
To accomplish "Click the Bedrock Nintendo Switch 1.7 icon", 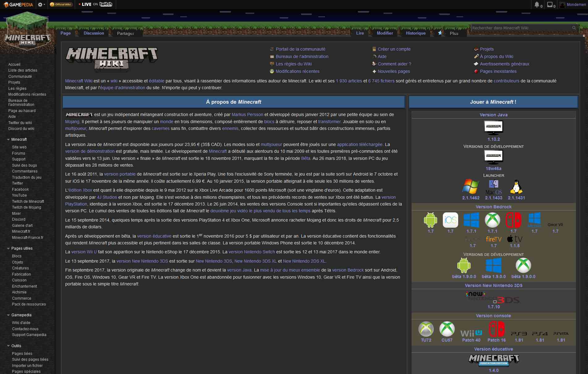I will click(x=513, y=220).
